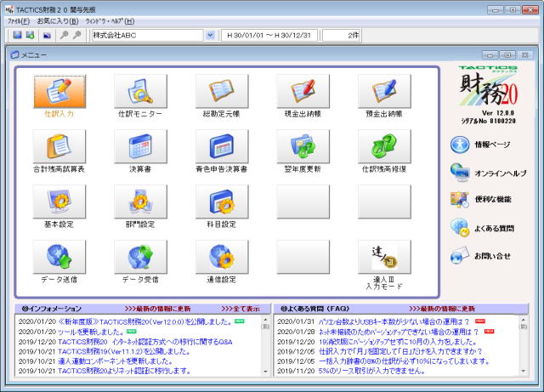Open the ツールを更新しました news link

pyautogui.click(x=91, y=332)
